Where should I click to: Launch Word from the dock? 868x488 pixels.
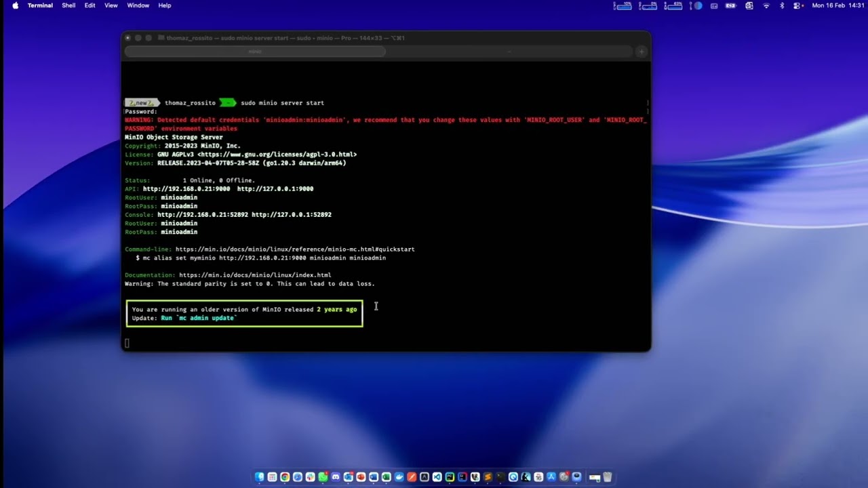tap(374, 477)
